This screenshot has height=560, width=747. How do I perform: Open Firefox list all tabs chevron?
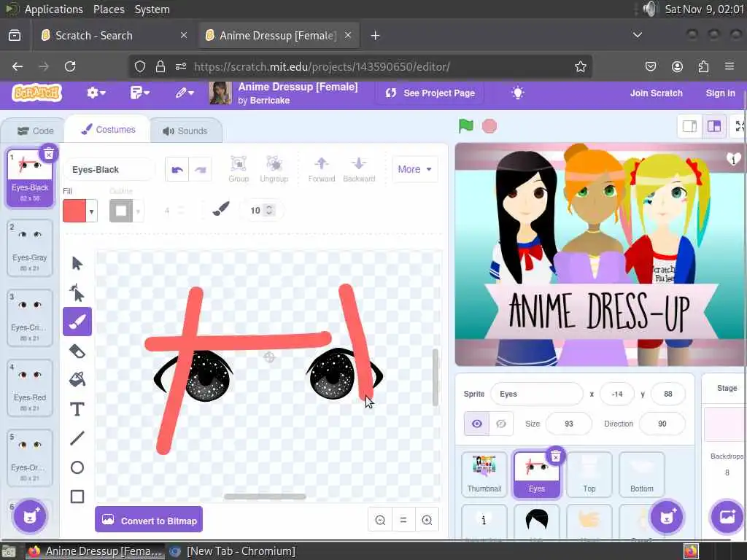pyautogui.click(x=637, y=35)
